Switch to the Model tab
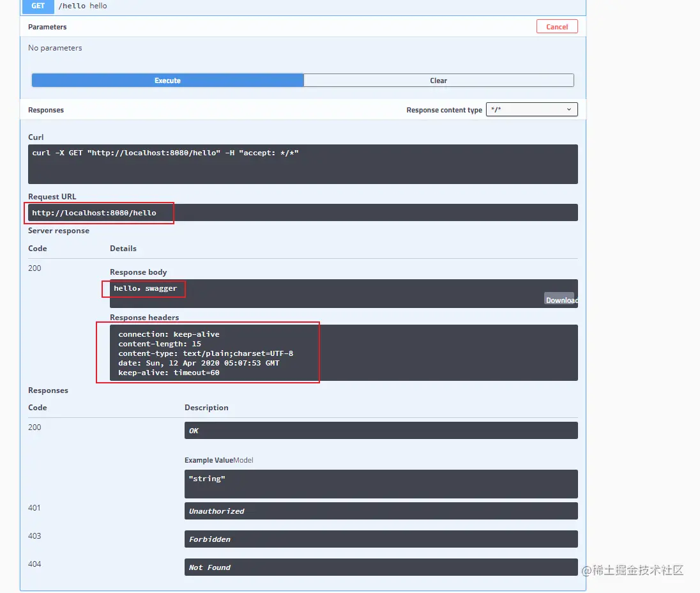700x593 pixels. [x=243, y=460]
